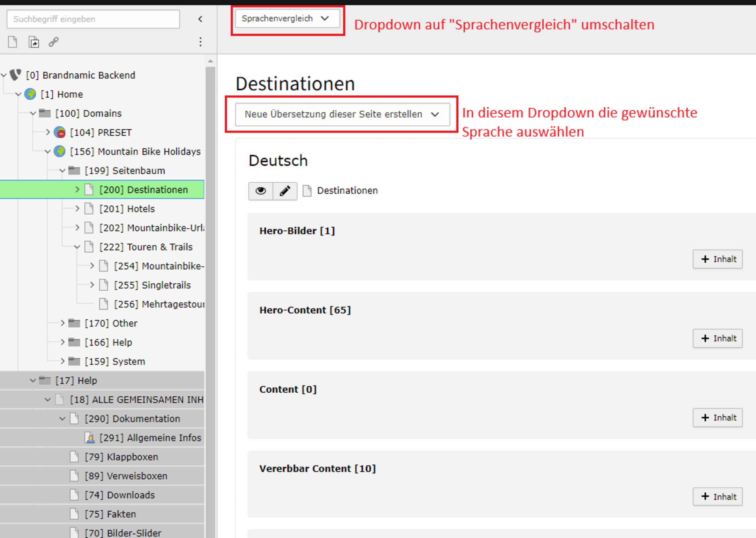Screen dimensions: 756x538
Task: Click the pencil edit icon under Deutsch
Action: [285, 191]
